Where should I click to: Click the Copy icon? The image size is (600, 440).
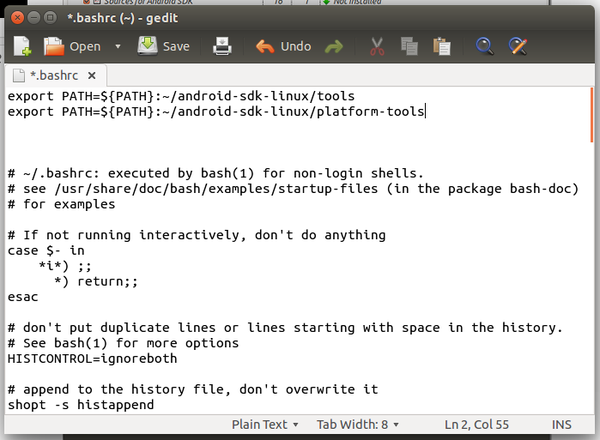(409, 46)
